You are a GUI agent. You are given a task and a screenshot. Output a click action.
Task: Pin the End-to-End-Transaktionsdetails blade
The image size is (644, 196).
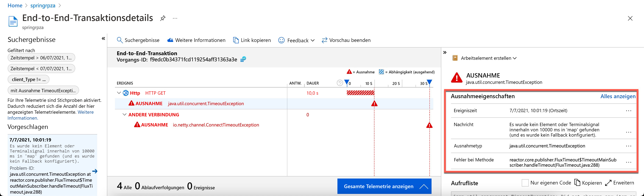point(163,18)
